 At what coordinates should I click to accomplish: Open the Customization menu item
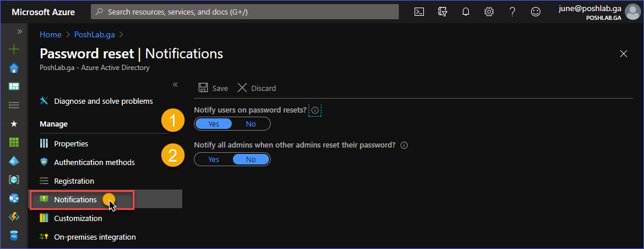pos(78,218)
